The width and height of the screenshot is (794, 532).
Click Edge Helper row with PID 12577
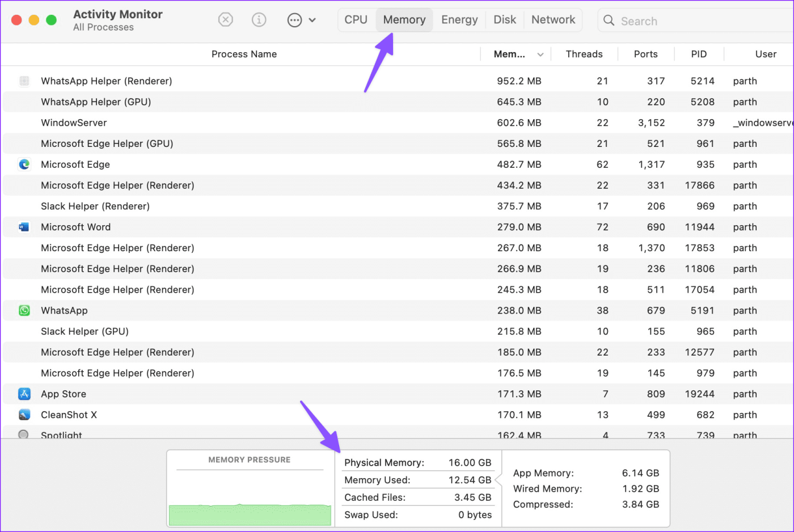[398, 352]
